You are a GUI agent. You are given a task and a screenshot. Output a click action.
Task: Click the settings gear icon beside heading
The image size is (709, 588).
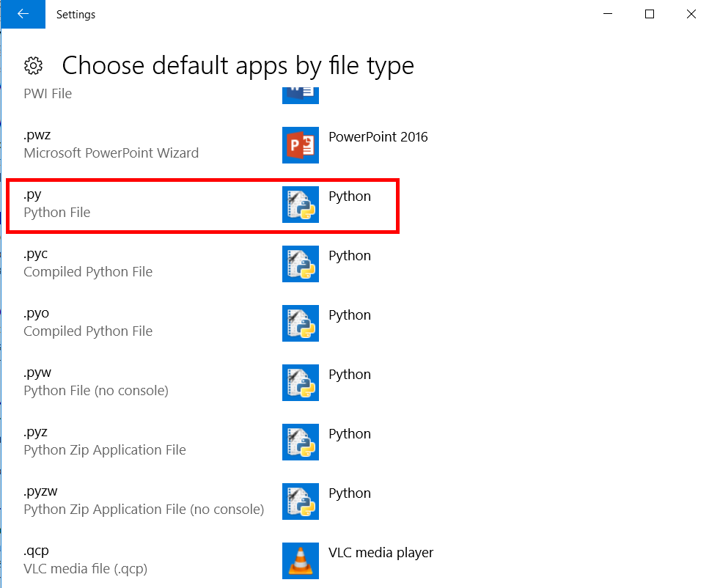(33, 66)
